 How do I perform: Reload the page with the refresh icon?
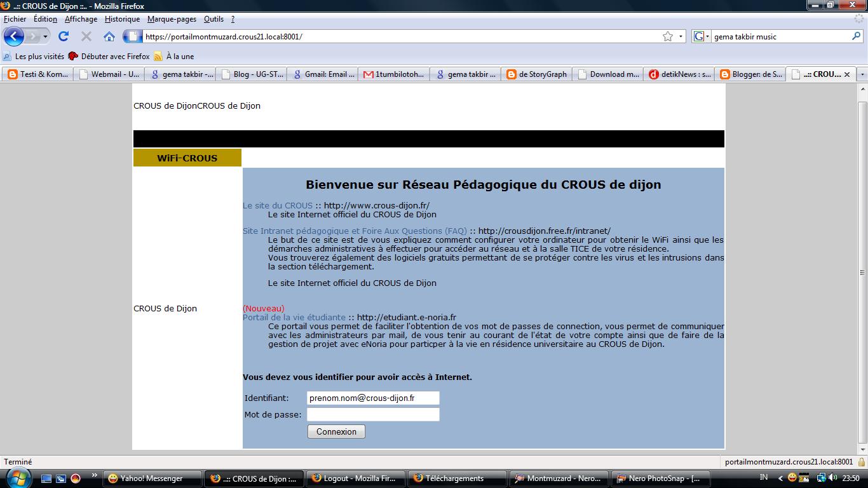tap(64, 36)
